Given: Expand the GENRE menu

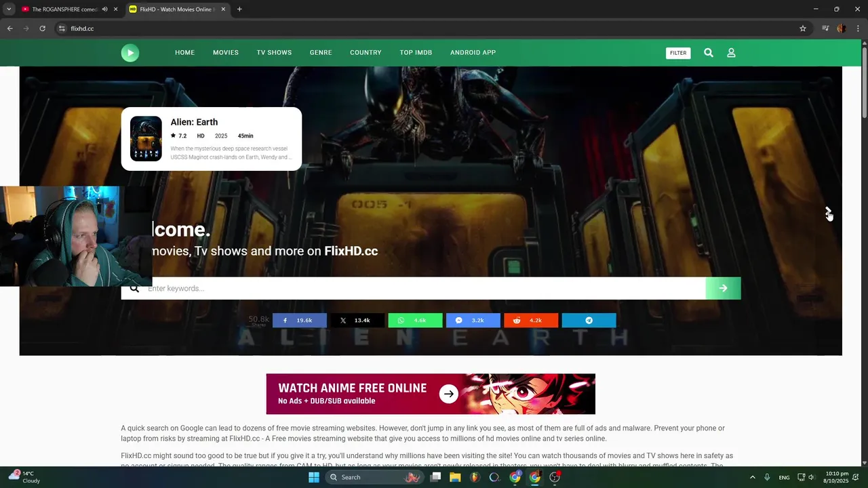Looking at the screenshot, I should (321, 53).
